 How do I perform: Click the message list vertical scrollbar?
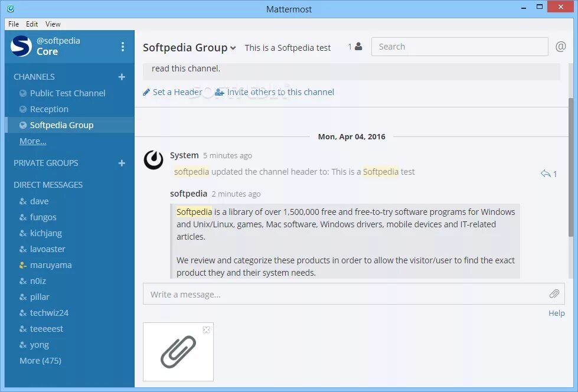(x=571, y=167)
